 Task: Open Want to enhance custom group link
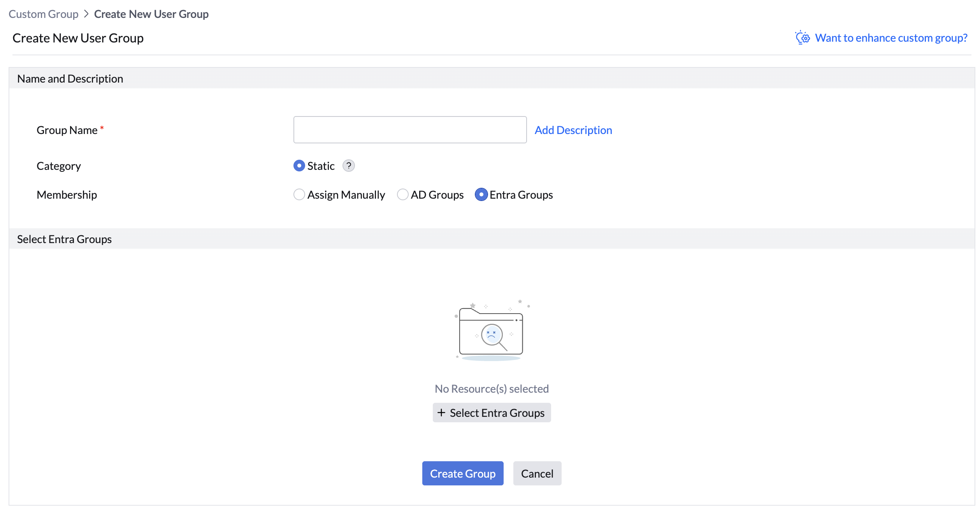click(891, 38)
